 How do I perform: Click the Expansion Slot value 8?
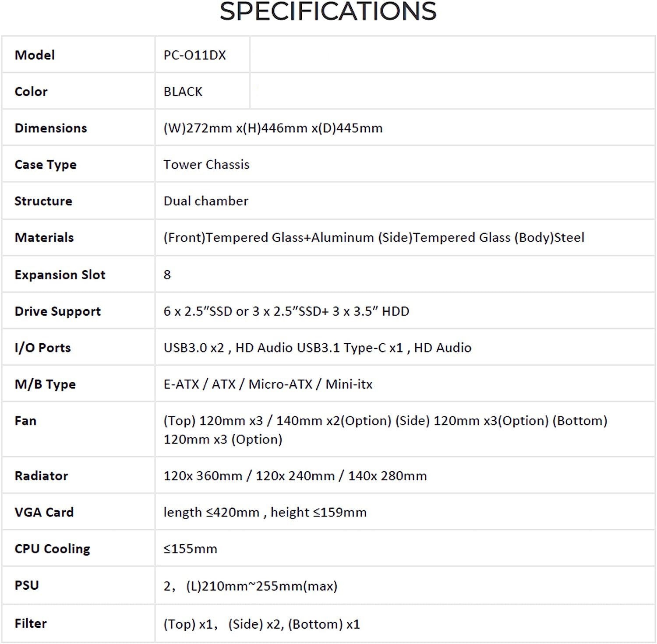[167, 274]
